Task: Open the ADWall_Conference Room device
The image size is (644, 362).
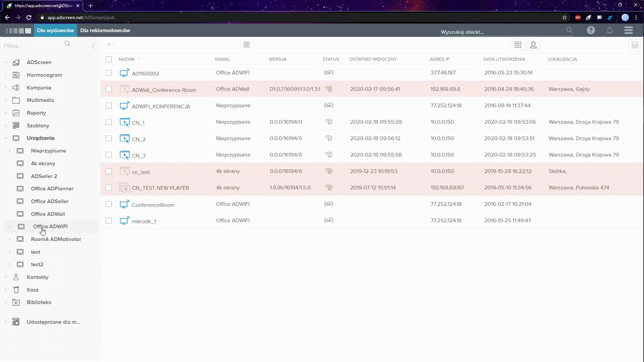Action: [164, 90]
